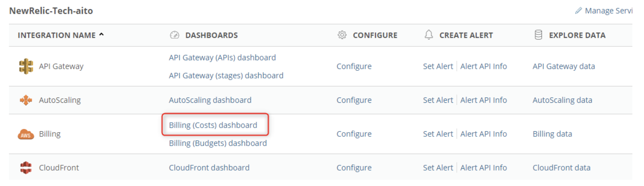Click the Configure gear icon in header
Viewport: 644px width, 186px height.
pyautogui.click(x=342, y=35)
